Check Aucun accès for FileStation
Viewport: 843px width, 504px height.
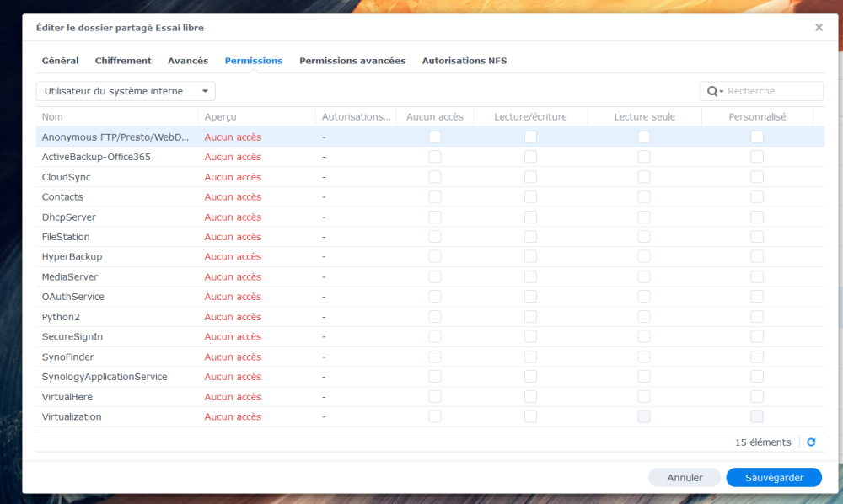434,237
